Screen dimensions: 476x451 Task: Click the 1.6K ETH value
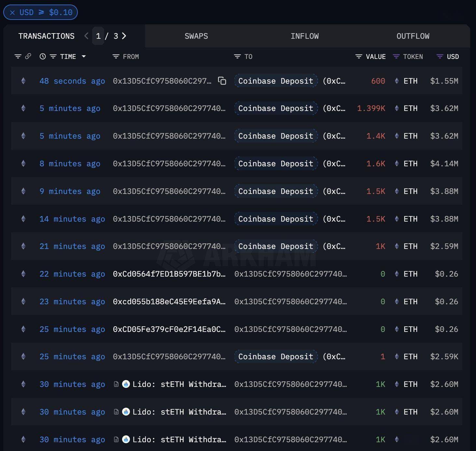pos(376,164)
